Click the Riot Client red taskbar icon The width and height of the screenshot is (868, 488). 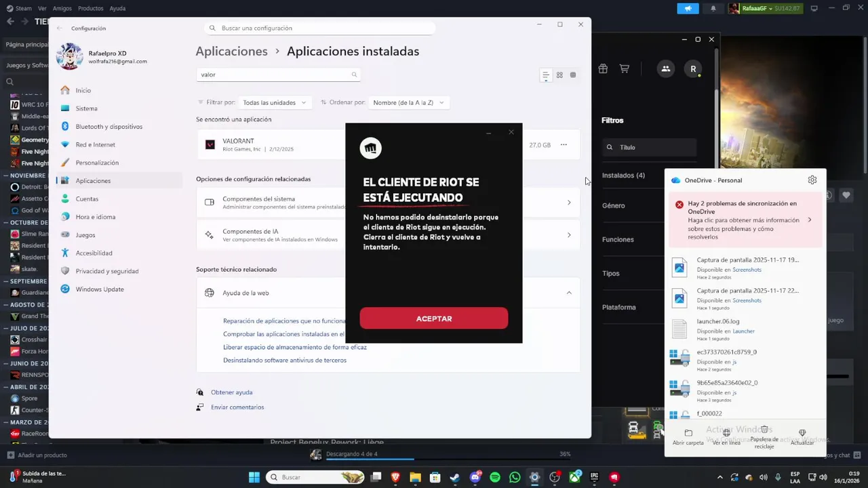coord(614,477)
